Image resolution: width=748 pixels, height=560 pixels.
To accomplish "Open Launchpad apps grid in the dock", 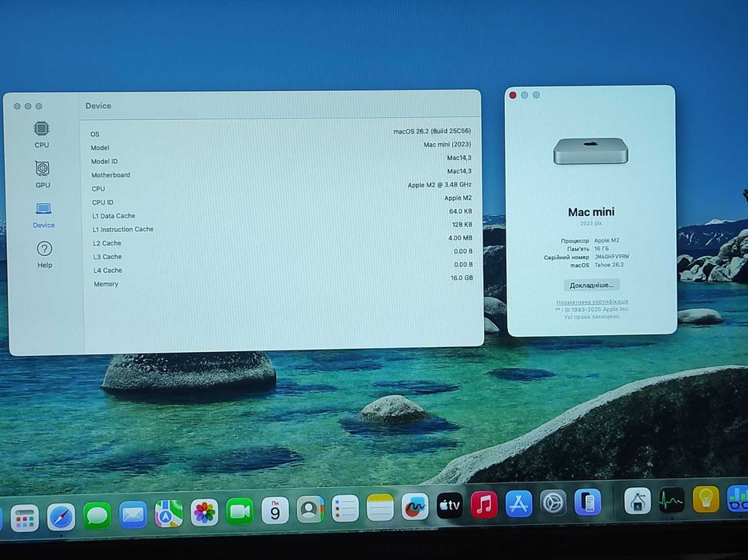I will 24,518.
